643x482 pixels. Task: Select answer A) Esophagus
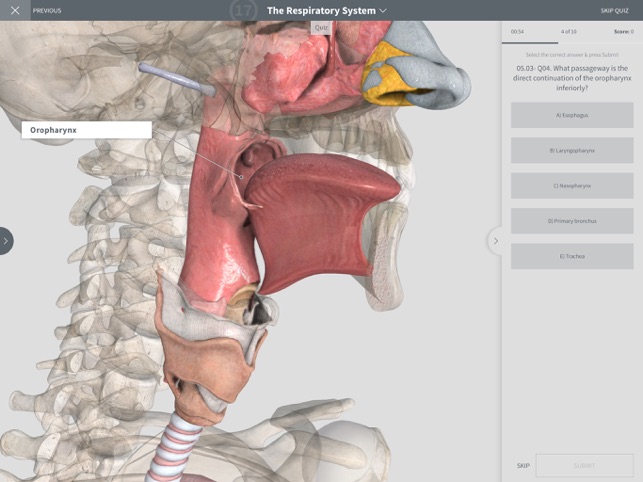[x=572, y=115]
